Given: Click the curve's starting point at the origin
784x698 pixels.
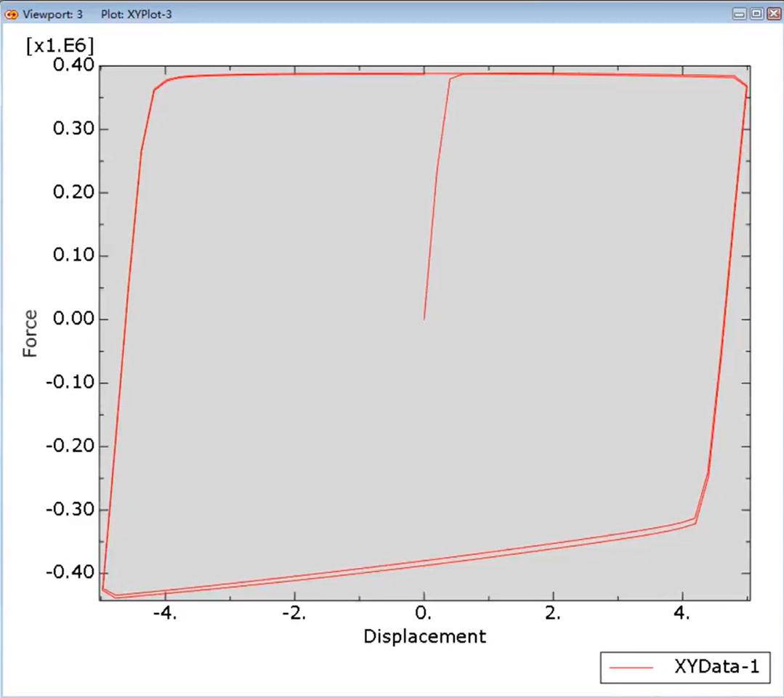Looking at the screenshot, I should click(424, 319).
